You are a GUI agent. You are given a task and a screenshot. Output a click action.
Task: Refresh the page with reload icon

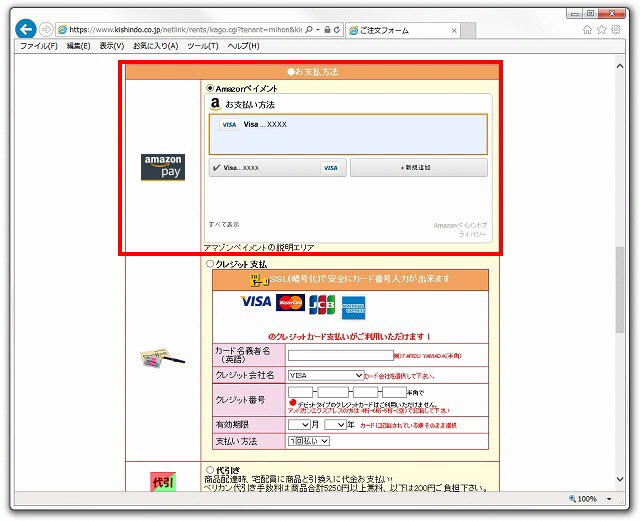pos(337,30)
